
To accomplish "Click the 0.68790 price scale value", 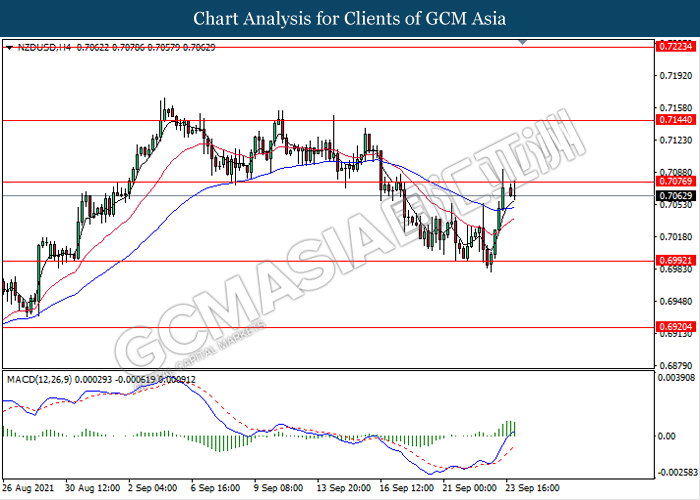I will [676, 366].
